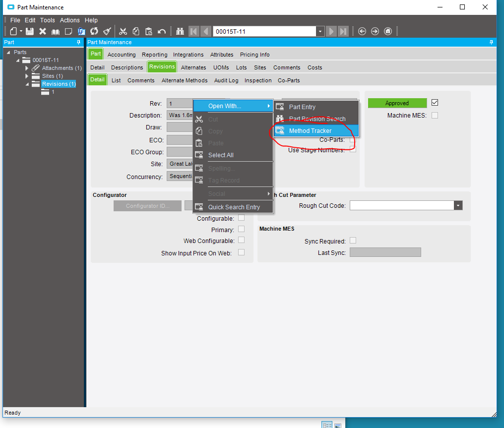504x428 pixels.
Task: Click Open With... in context menu
Action: point(233,106)
